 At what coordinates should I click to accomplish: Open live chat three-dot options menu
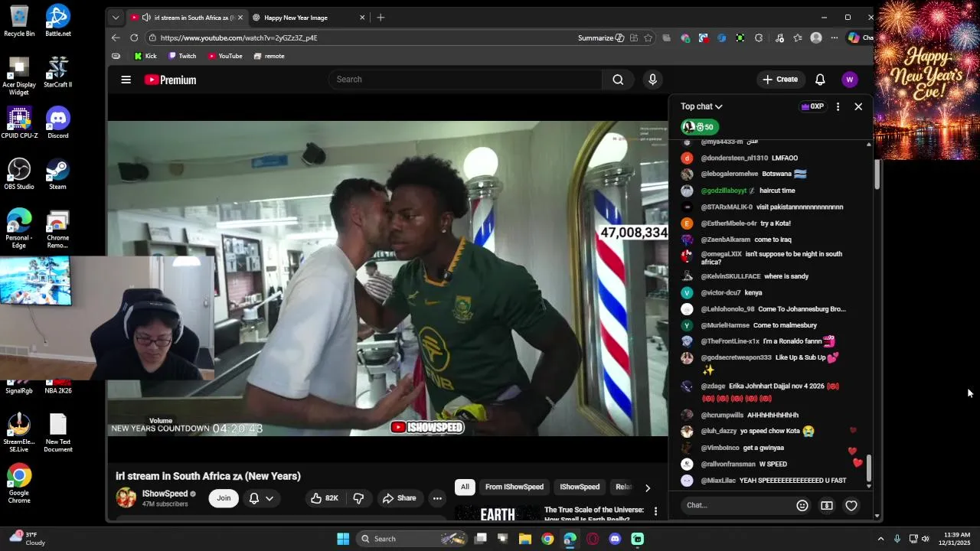(838, 106)
